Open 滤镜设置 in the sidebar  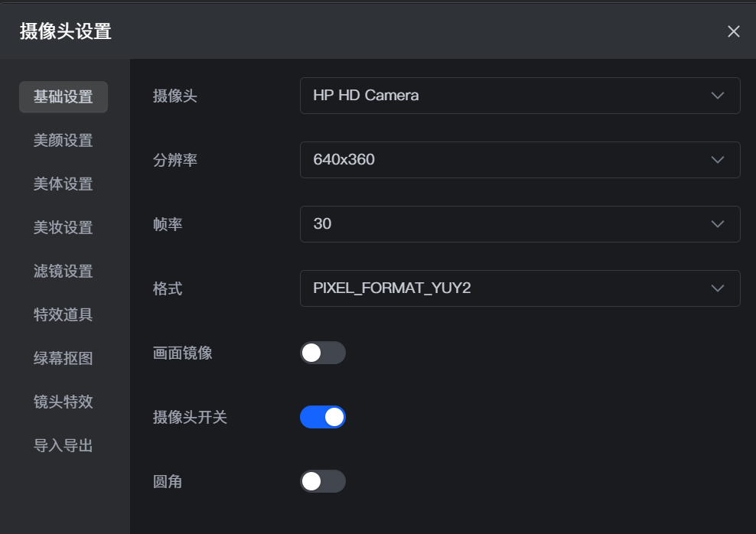tap(64, 272)
